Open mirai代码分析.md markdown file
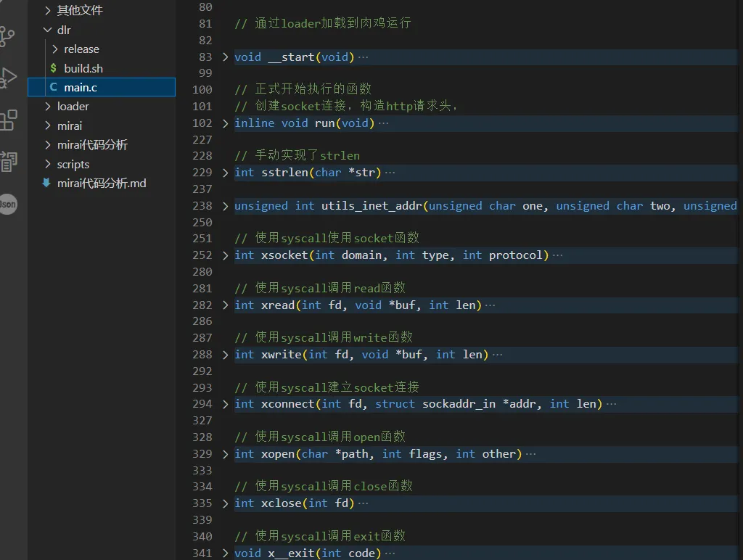Image resolution: width=743 pixels, height=560 pixels. pyautogui.click(x=102, y=183)
